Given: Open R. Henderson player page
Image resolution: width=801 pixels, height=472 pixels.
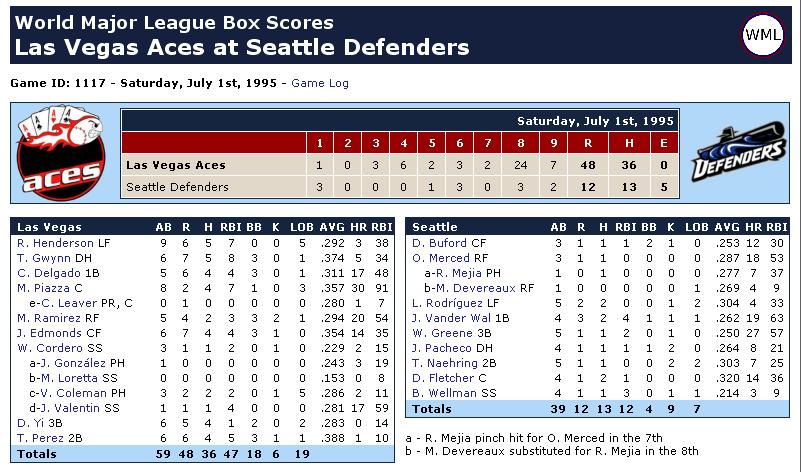Looking at the screenshot, I should [x=55, y=243].
